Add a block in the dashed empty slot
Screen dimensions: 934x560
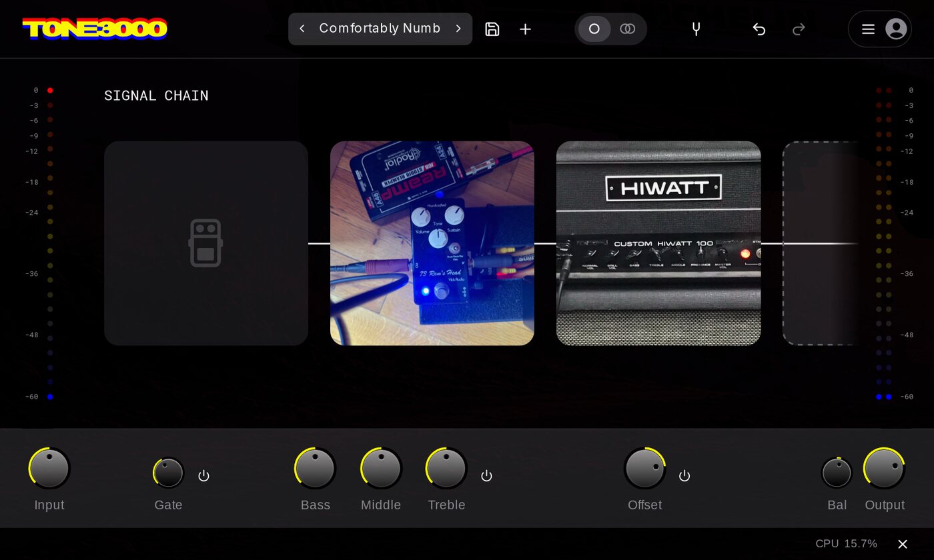click(x=821, y=243)
